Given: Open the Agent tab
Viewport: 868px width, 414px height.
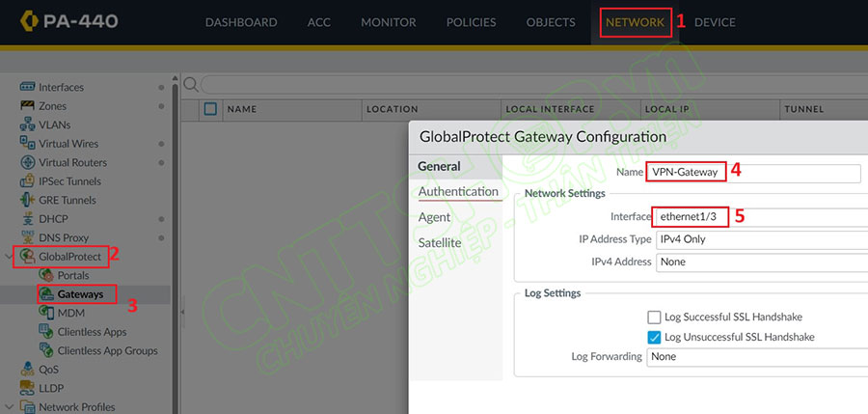Looking at the screenshot, I should pyautogui.click(x=435, y=217).
